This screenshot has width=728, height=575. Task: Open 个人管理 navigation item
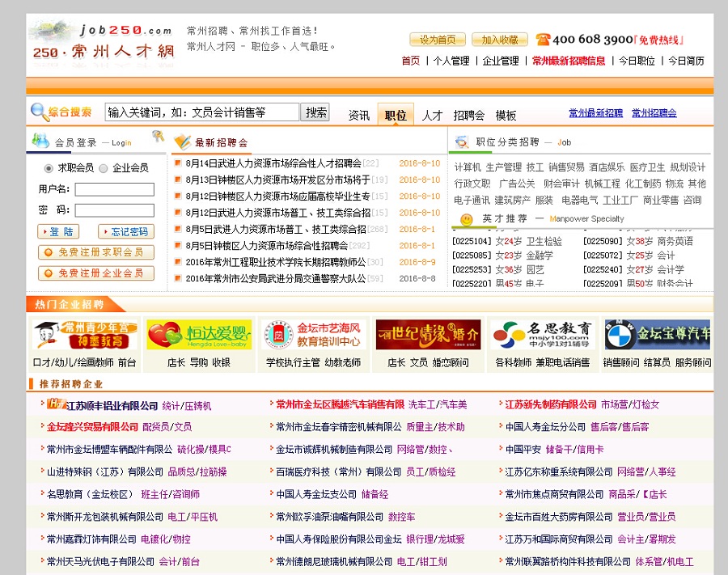pos(451,61)
